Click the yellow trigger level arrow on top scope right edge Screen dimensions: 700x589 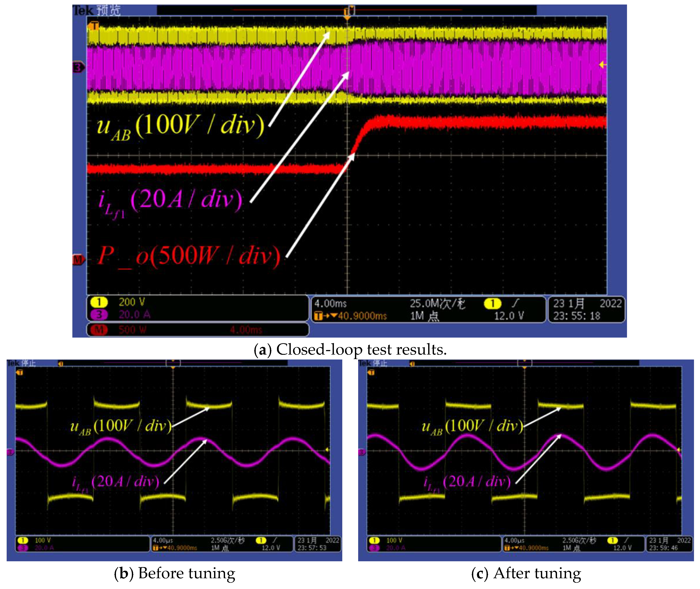(603, 64)
